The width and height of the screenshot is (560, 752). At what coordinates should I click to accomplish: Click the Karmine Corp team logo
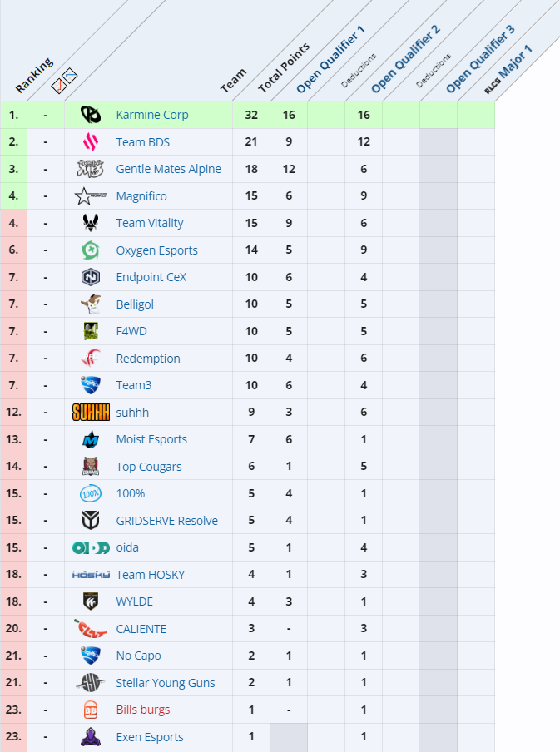click(x=90, y=115)
